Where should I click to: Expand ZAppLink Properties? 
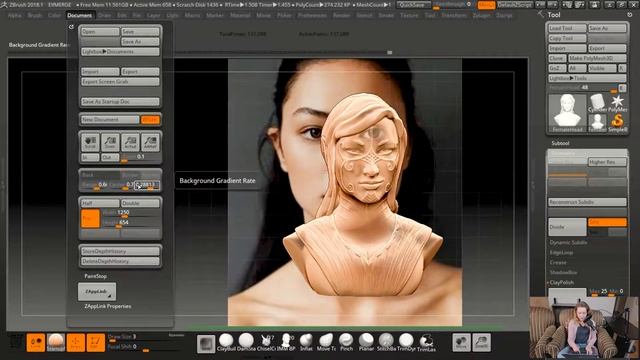(x=108, y=306)
